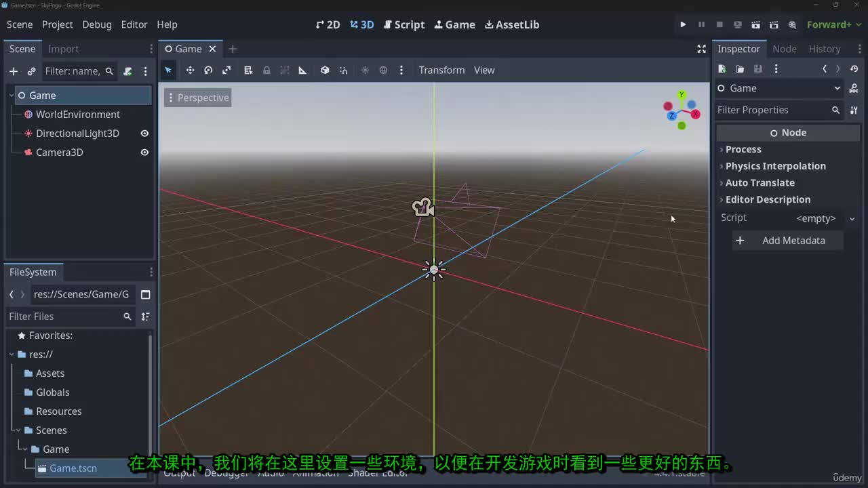Add a new child node
The width and height of the screenshot is (868, 488).
coord(13,71)
